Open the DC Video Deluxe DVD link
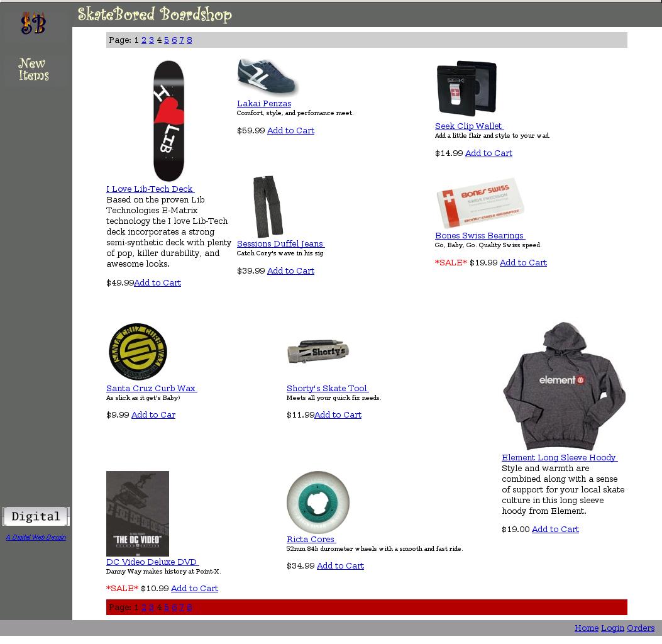 152,562
